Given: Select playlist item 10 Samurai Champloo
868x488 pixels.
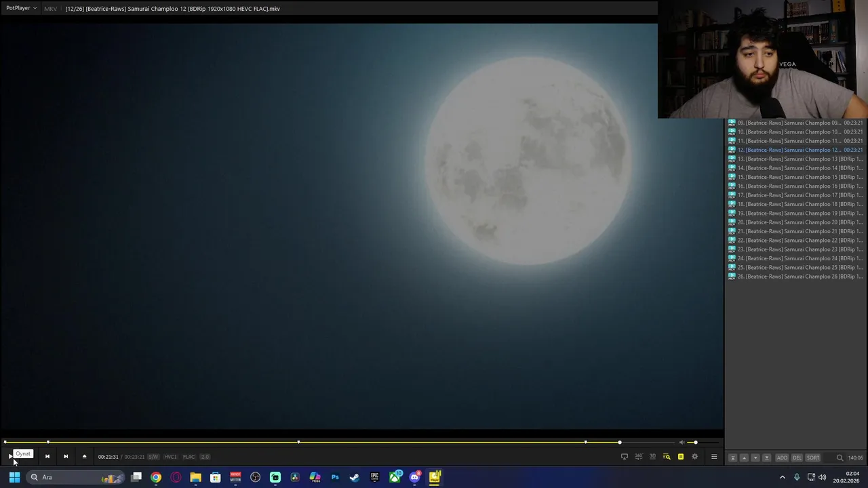Looking at the screenshot, I should pyautogui.click(x=795, y=131).
